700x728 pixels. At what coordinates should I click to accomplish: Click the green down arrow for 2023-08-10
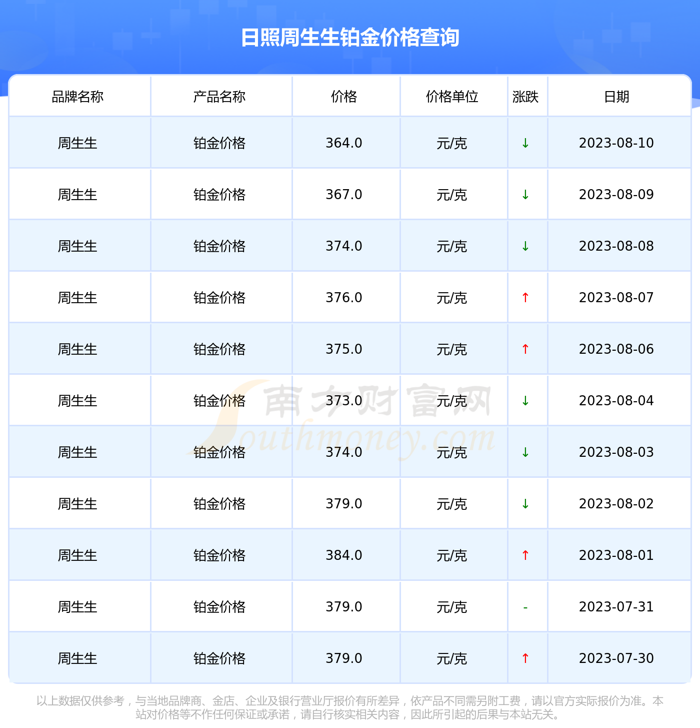(525, 143)
